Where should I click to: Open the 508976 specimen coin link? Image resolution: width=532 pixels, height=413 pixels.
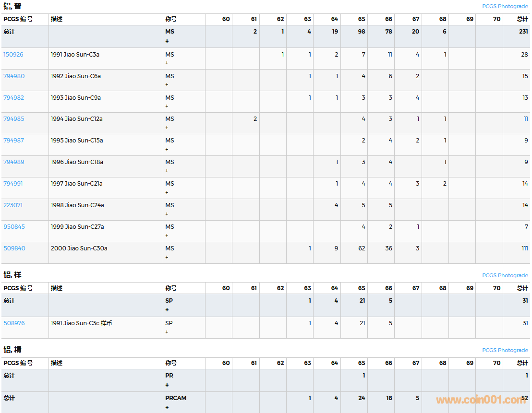tap(14, 323)
